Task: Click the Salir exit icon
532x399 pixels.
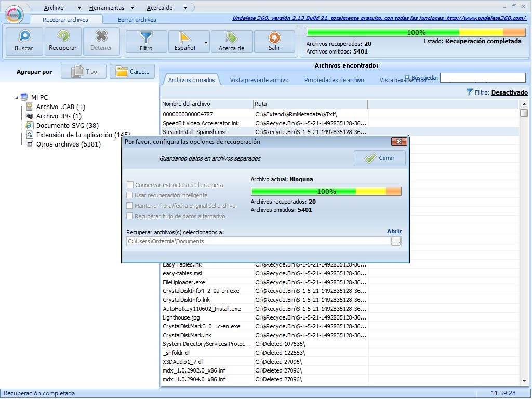Action: 274,37
